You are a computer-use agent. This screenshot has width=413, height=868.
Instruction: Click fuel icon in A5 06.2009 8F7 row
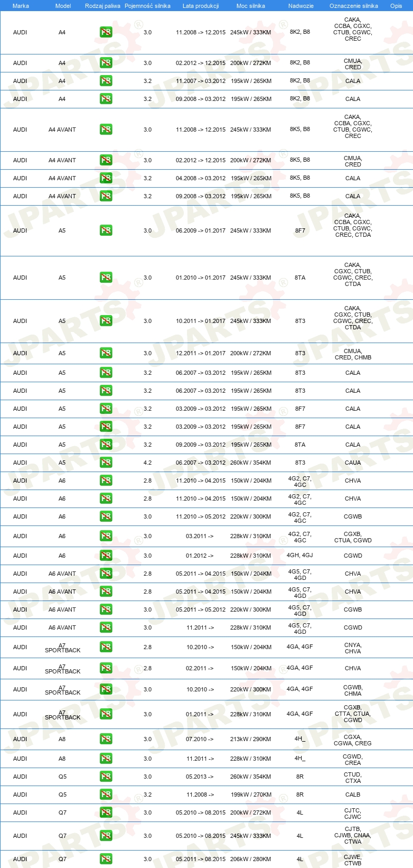[x=106, y=230]
